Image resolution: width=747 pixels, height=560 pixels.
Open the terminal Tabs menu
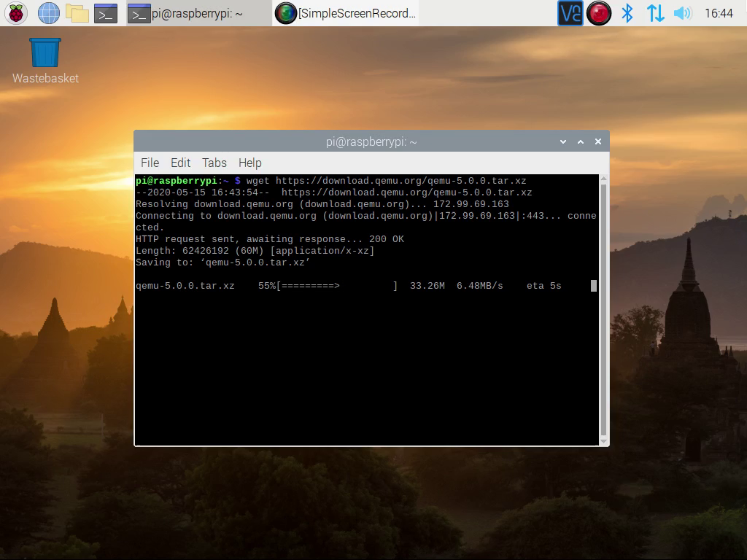pos(214,163)
